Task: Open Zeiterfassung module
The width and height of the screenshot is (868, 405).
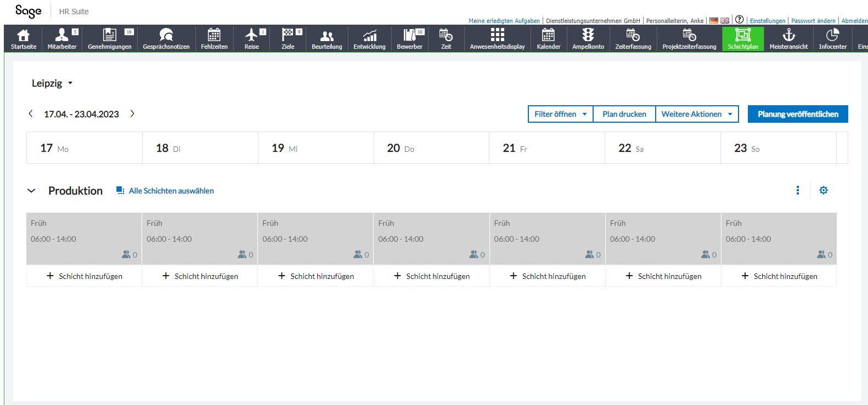Action: (633, 38)
